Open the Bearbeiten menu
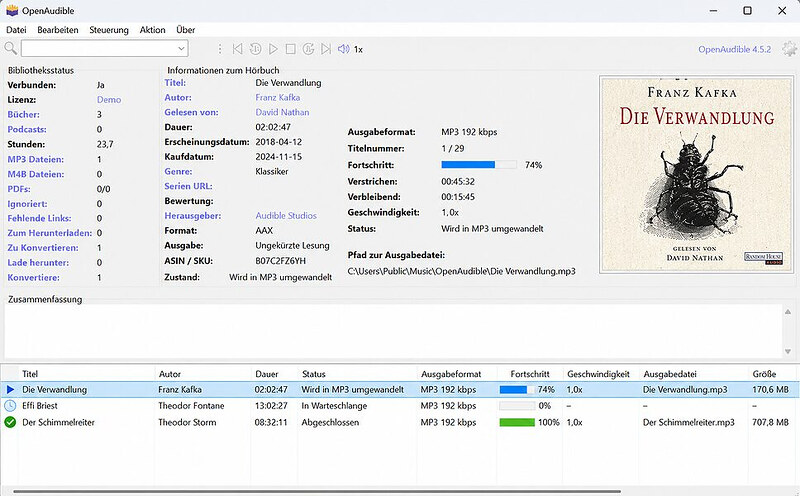This screenshot has width=800, height=496. point(58,30)
